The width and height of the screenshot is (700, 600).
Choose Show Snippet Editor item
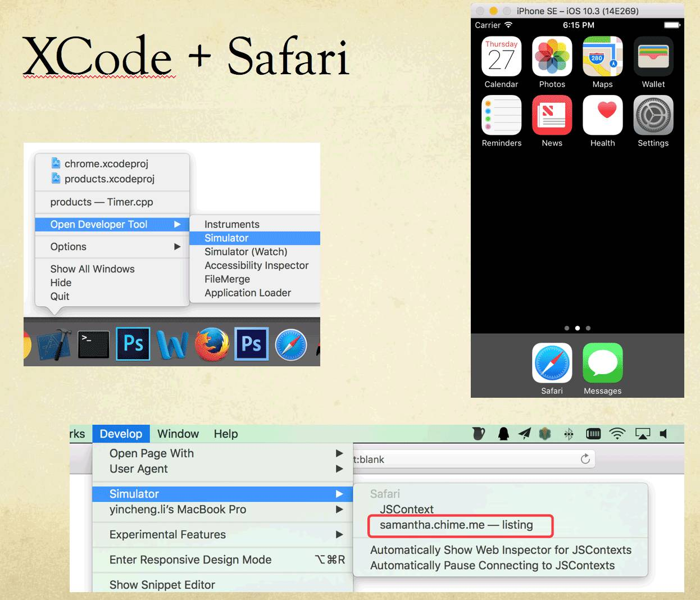point(222,585)
